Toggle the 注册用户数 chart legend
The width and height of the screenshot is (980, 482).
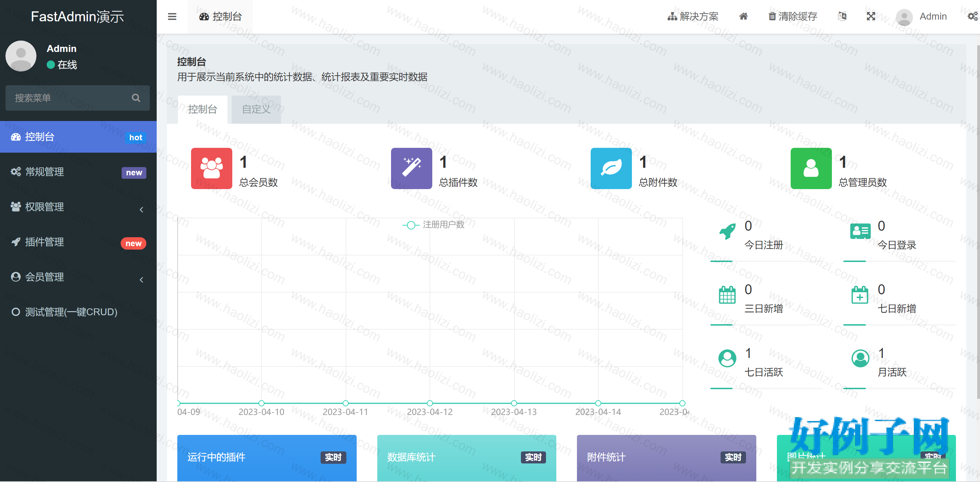point(433,225)
